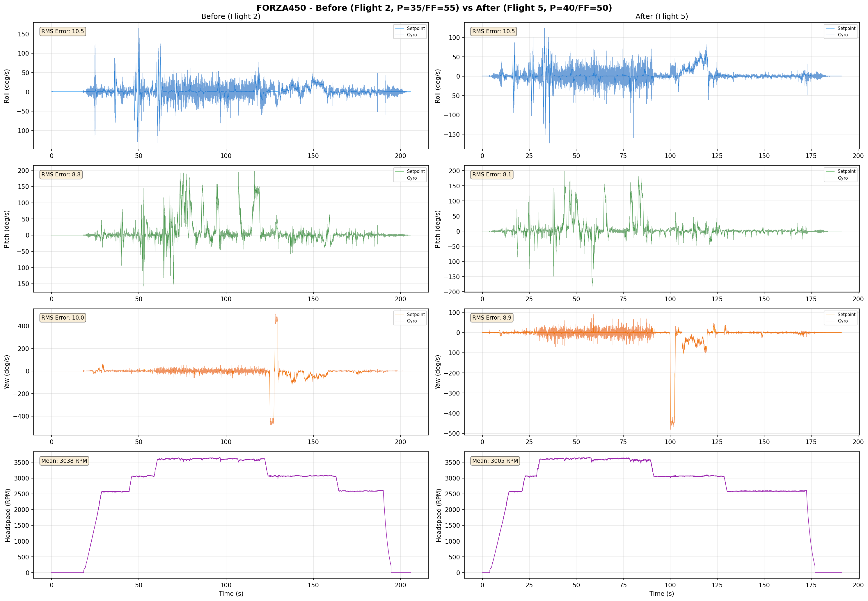Click Gyro in the Before Yaw legend

click(x=411, y=321)
